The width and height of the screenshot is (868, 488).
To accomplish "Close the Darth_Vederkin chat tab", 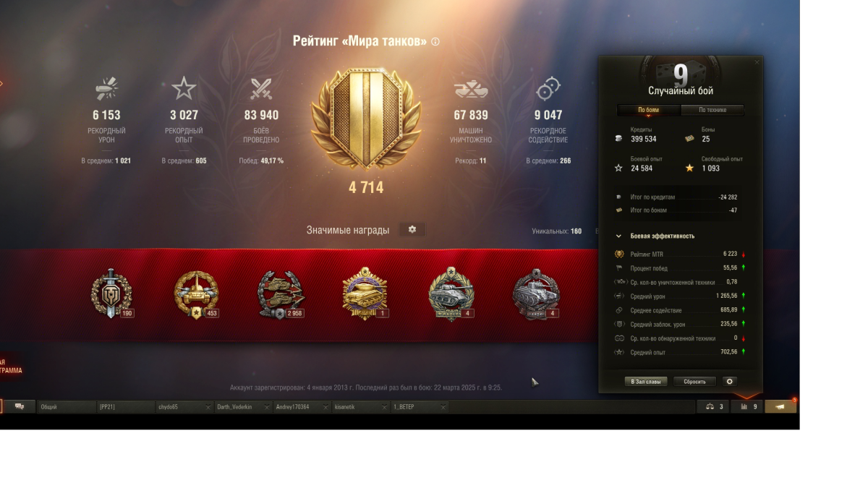I will pos(266,408).
